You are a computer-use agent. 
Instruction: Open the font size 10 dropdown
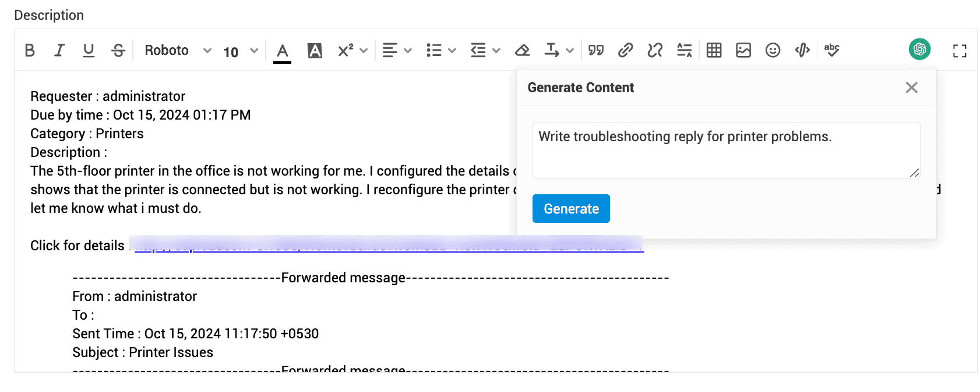click(240, 51)
